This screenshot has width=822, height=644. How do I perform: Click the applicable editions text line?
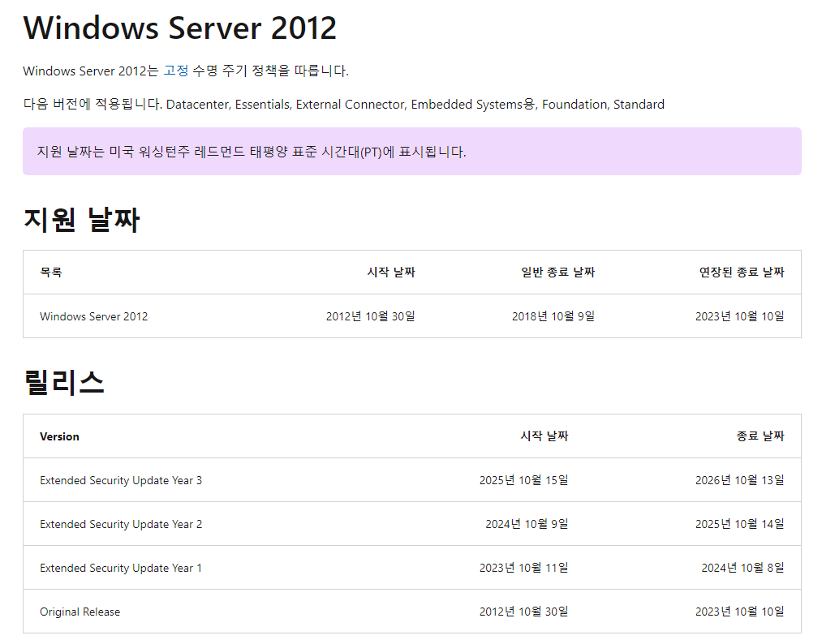[x=344, y=105]
